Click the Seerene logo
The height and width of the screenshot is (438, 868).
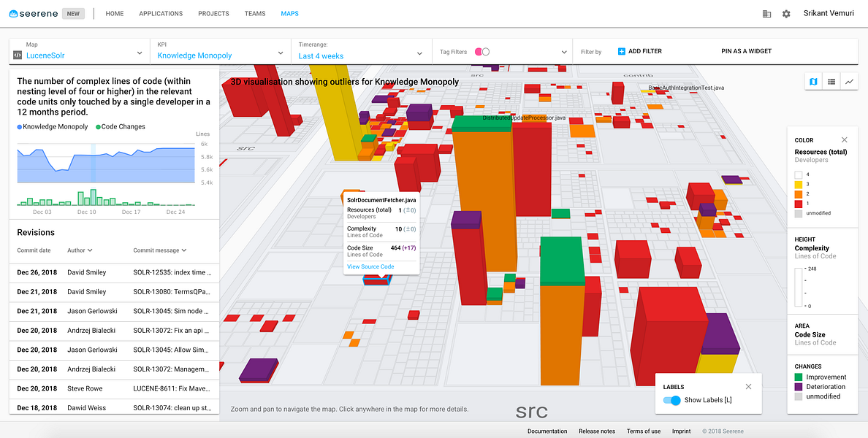33,13
